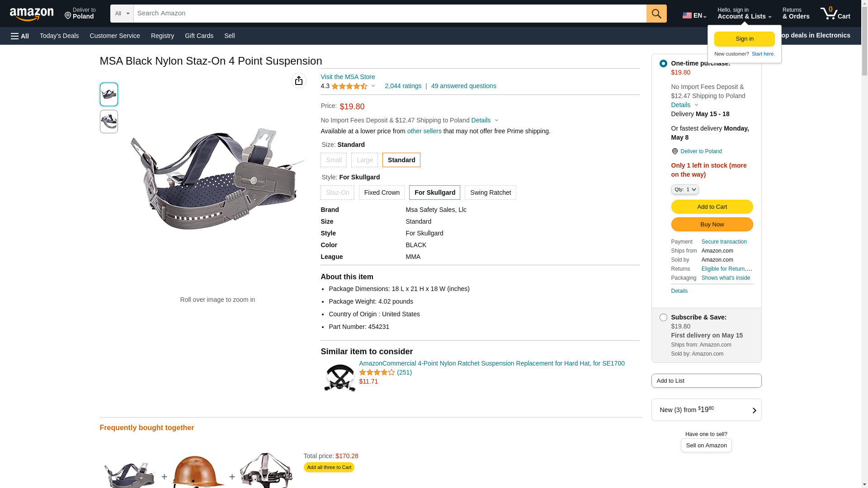Click the Add to Cart button
Image resolution: width=868 pixels, height=488 pixels.
click(712, 207)
